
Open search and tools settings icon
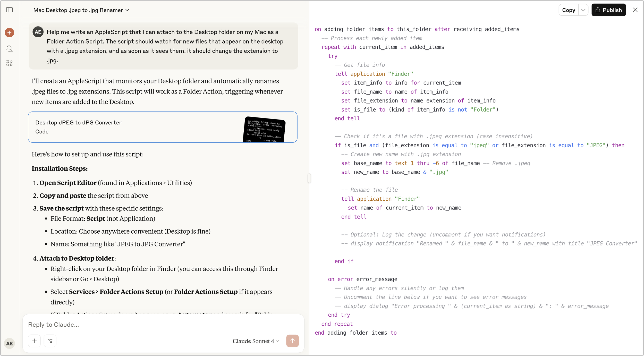[x=50, y=341]
